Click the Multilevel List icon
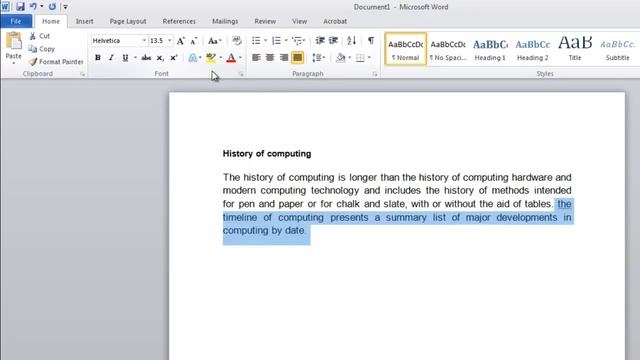The image size is (640, 360). (298, 41)
